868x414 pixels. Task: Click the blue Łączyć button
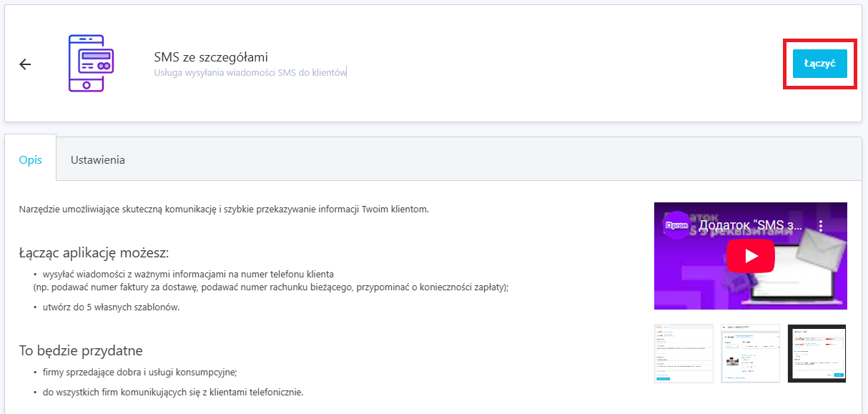(819, 64)
